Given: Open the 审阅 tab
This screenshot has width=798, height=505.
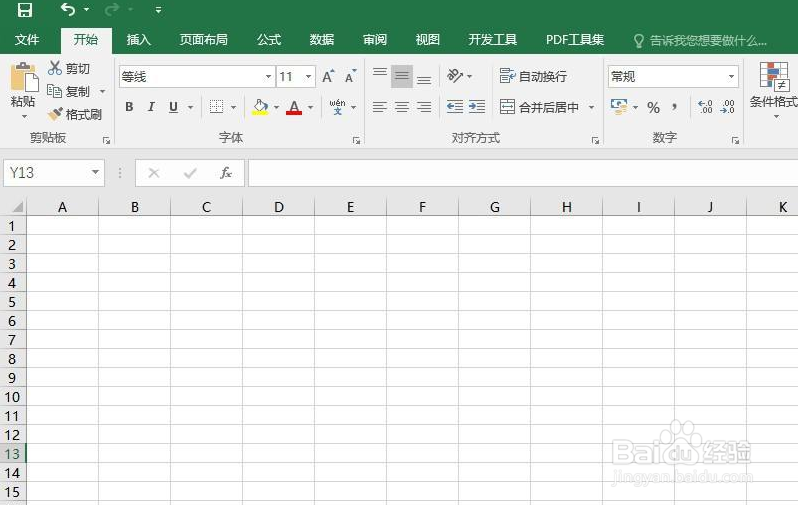Looking at the screenshot, I should pyautogui.click(x=375, y=40).
